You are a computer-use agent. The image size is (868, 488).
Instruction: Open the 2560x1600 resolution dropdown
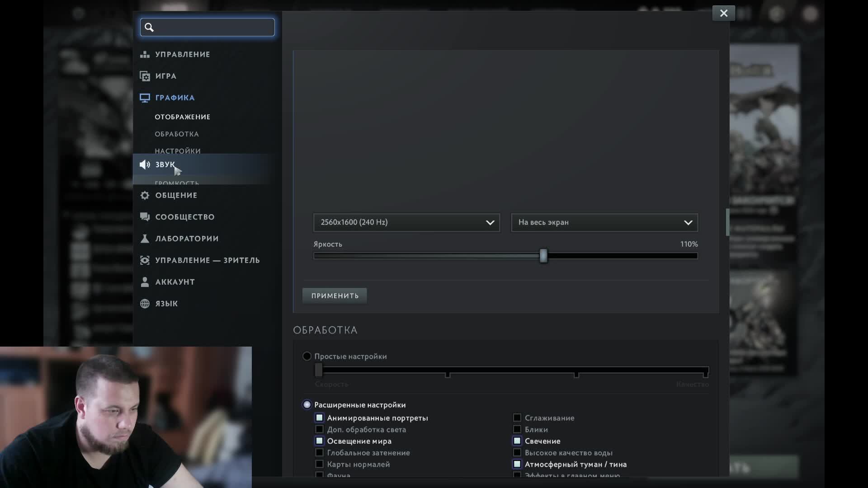(406, 222)
